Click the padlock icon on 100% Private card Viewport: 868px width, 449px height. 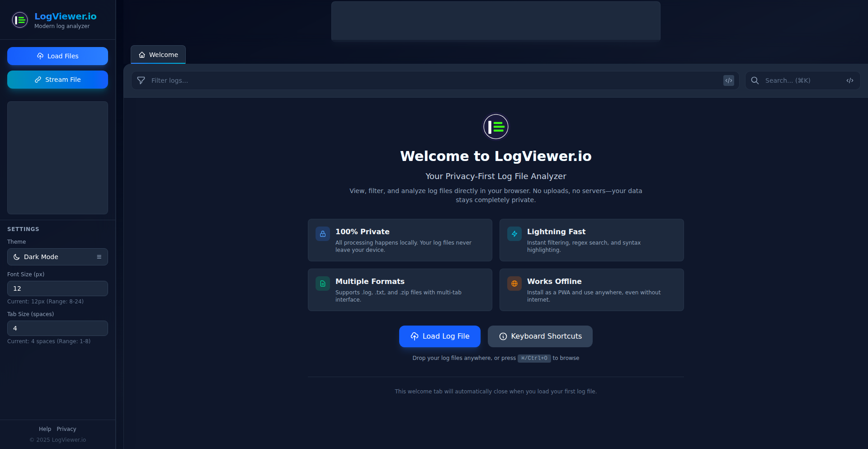tap(322, 234)
